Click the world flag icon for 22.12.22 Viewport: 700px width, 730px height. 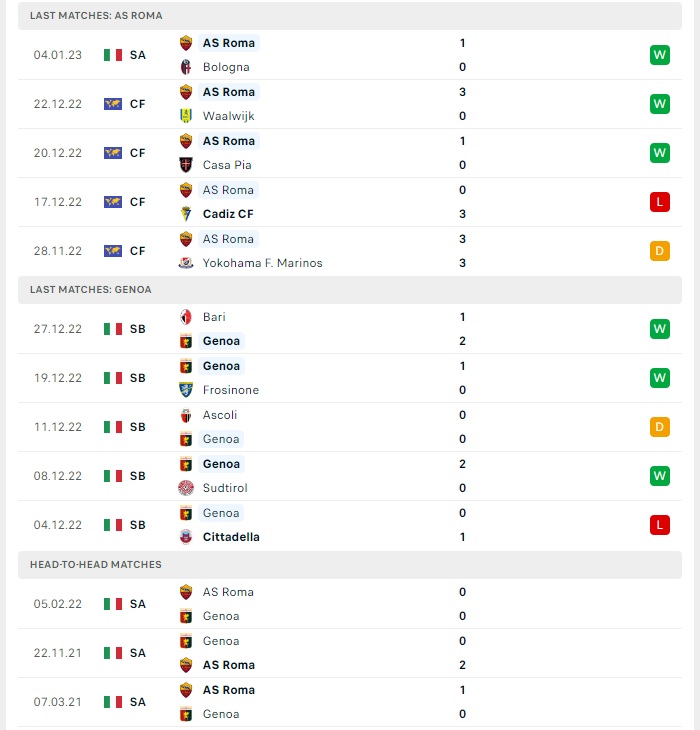pos(113,104)
